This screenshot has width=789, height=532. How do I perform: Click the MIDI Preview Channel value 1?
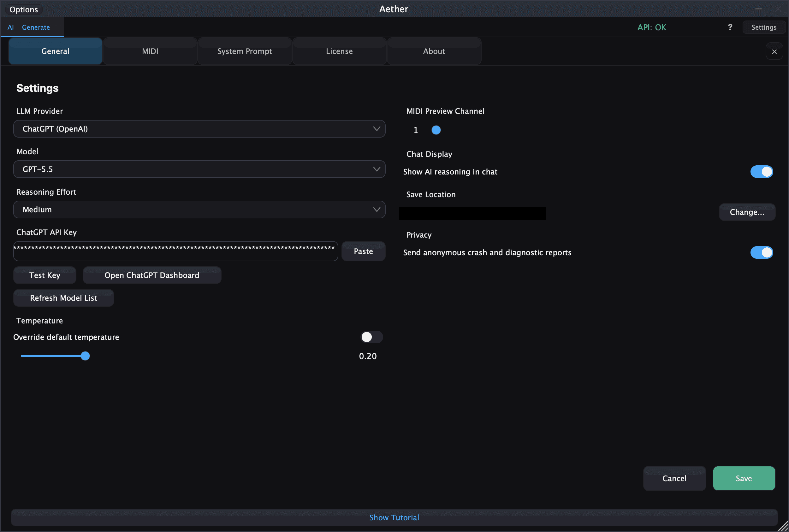tap(416, 130)
